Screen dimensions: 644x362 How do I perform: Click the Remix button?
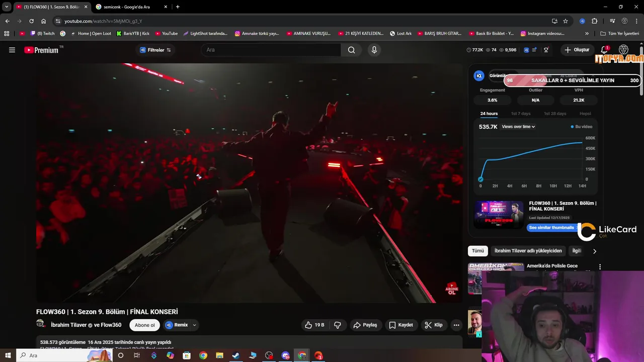[x=177, y=325]
